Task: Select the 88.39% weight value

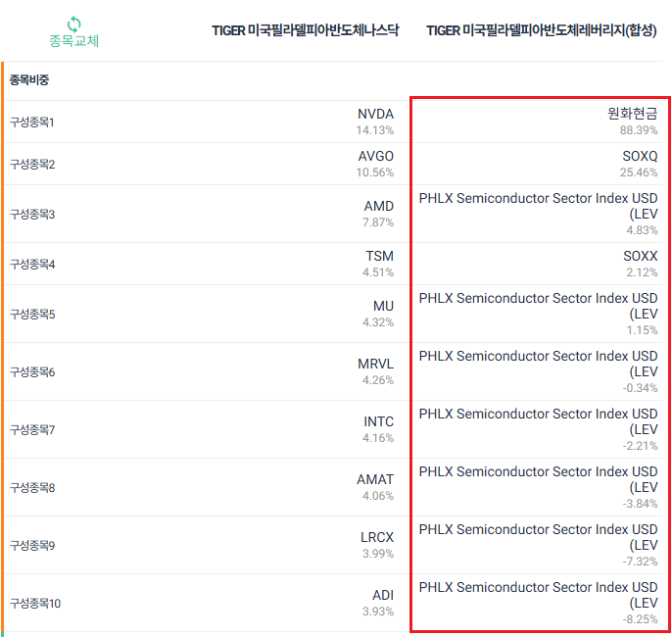Action: [639, 130]
